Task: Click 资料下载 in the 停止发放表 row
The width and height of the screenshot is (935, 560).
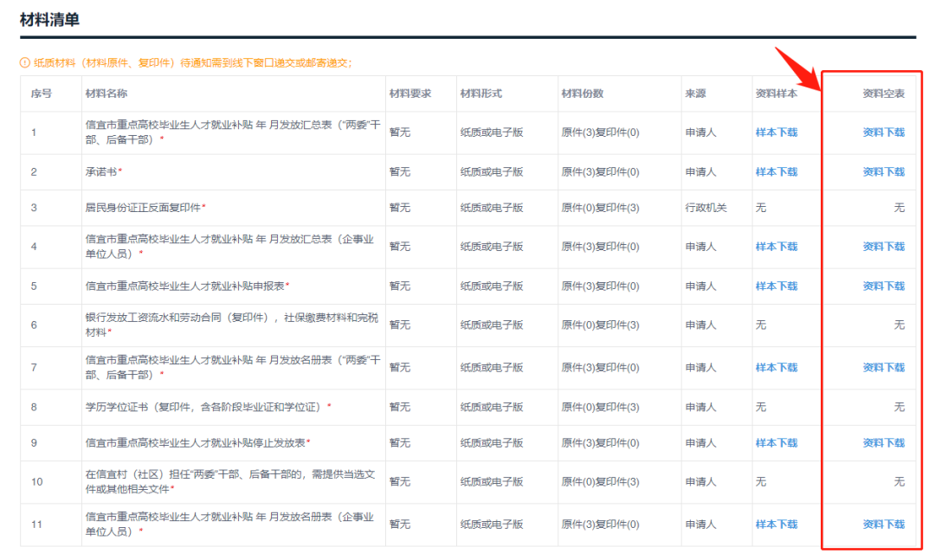Action: click(884, 442)
